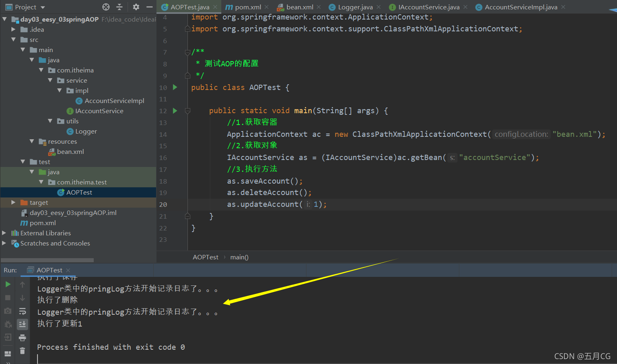The height and width of the screenshot is (364, 617).
Task: Collapse the day03_eesy_03springAOP project root
Action: click(4, 19)
